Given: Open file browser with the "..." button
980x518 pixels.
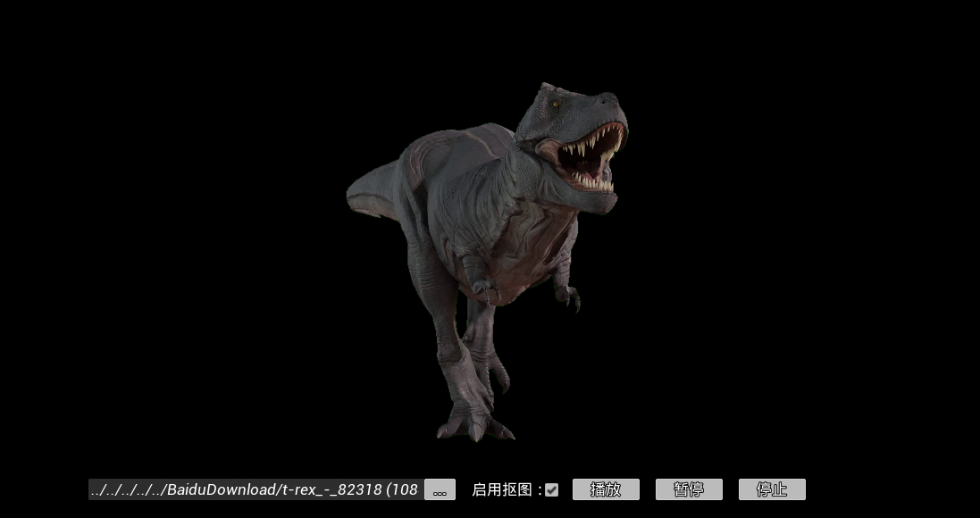Looking at the screenshot, I should click(x=440, y=489).
